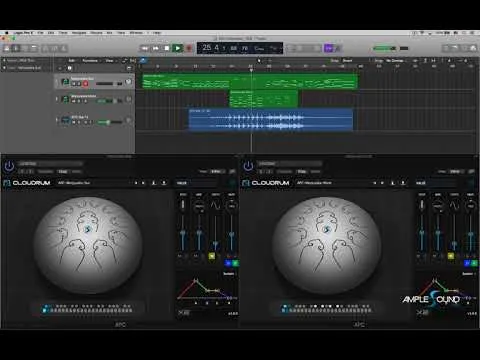Viewport: 480px width, 360px height.
Task: Toggle the global tracks button
Action: click(129, 68)
